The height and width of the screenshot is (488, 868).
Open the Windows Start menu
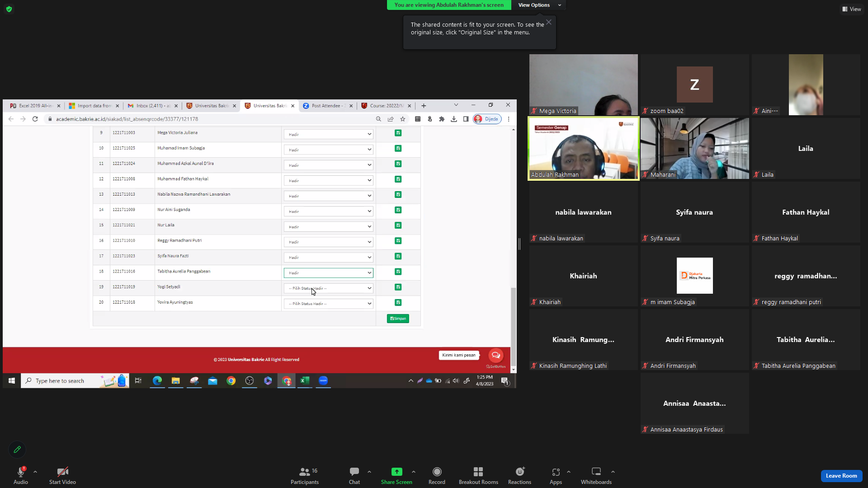(x=12, y=381)
